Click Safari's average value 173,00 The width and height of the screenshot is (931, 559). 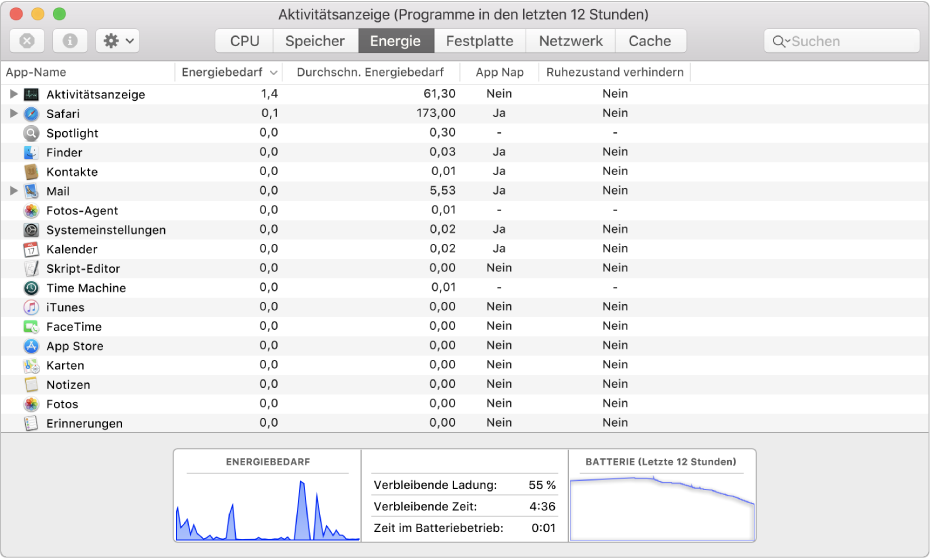(x=436, y=113)
